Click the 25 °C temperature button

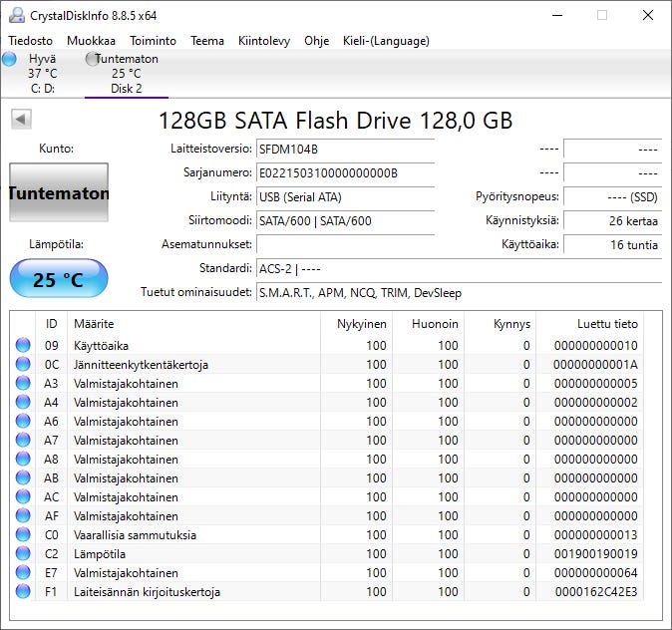tap(58, 279)
